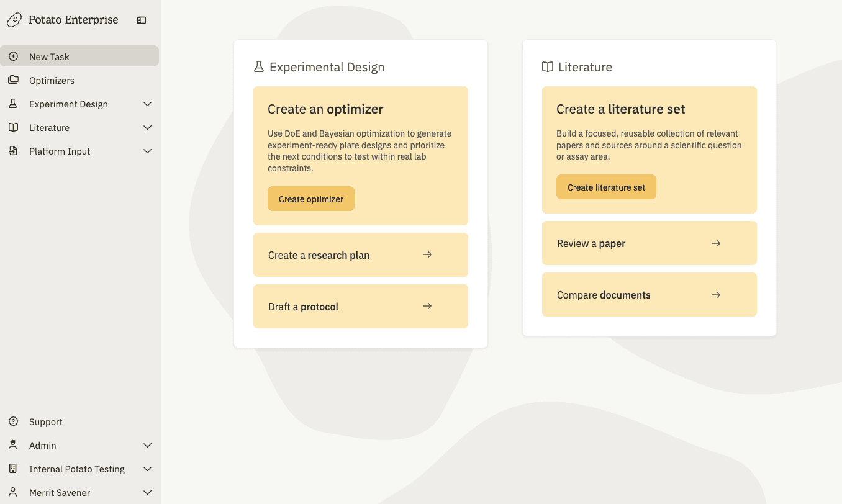Open the Review a paper card
Viewport: 842px width, 504px height.
pos(650,243)
